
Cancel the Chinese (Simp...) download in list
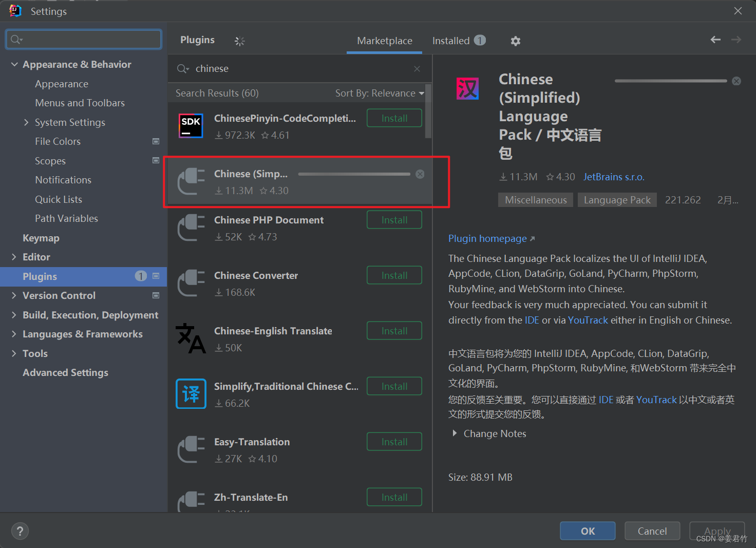click(420, 174)
